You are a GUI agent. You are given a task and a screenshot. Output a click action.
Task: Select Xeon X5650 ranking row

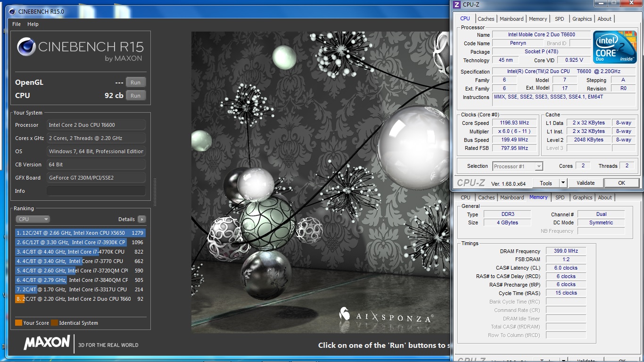pos(80,233)
